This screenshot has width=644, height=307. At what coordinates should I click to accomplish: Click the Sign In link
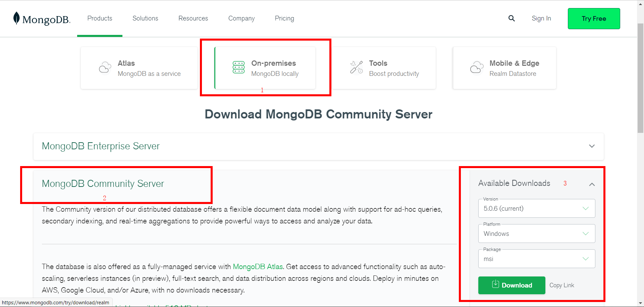click(541, 18)
